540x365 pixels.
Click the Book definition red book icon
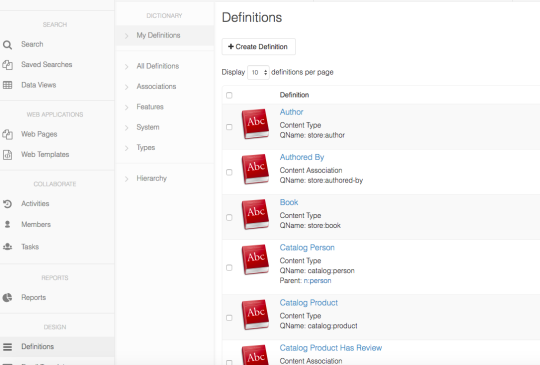coord(255,214)
